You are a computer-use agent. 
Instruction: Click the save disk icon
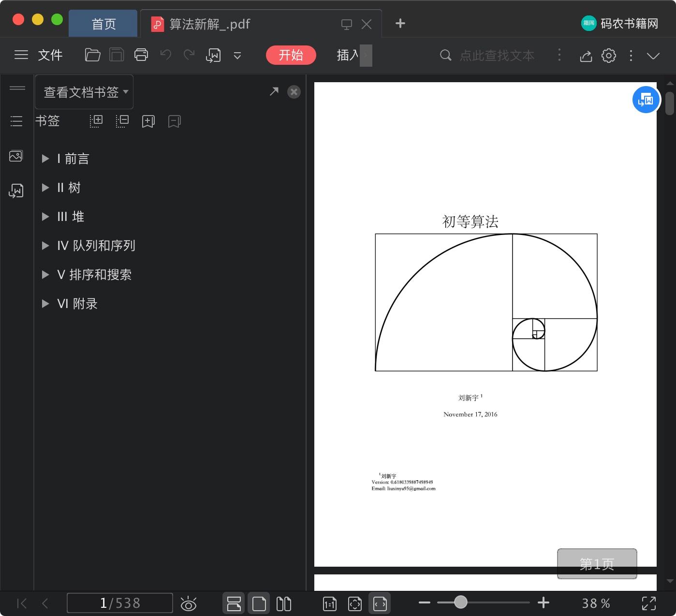117,55
